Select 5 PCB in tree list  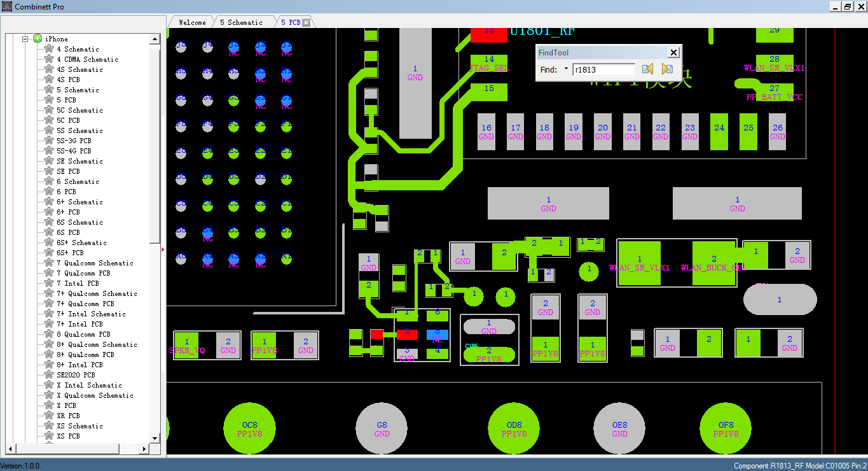[x=66, y=100]
